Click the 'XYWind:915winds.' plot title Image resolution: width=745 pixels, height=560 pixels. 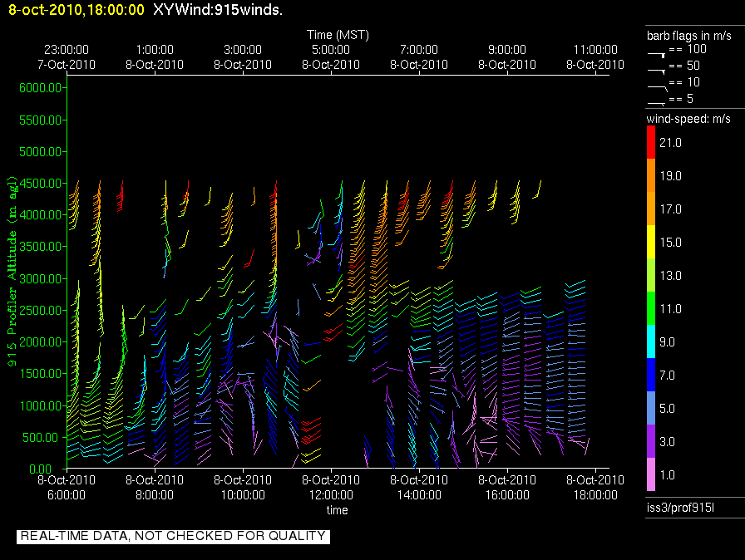click(218, 9)
